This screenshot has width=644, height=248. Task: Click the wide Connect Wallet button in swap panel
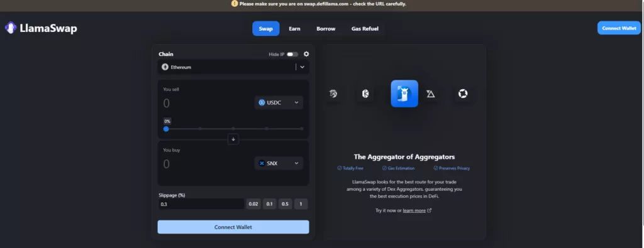pos(233,227)
